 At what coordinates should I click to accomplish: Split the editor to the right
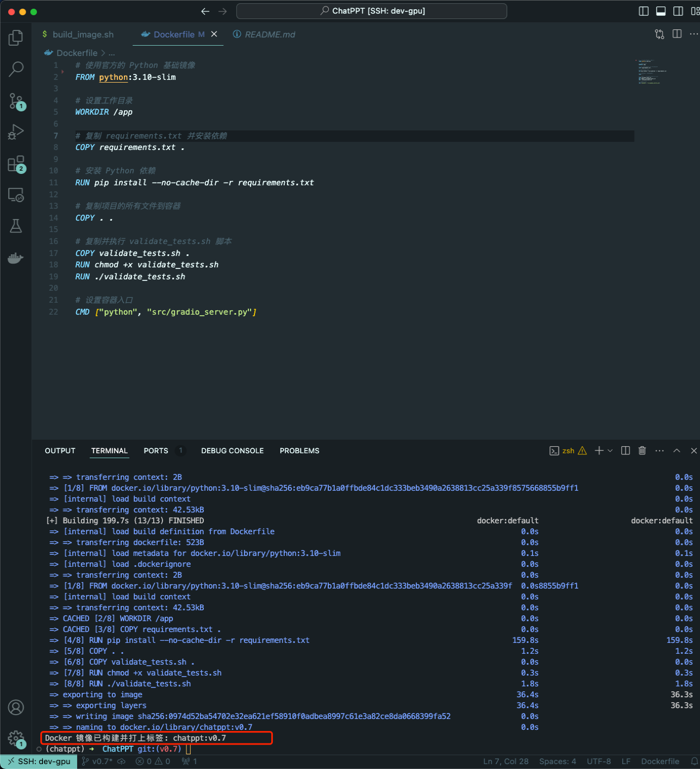click(677, 34)
